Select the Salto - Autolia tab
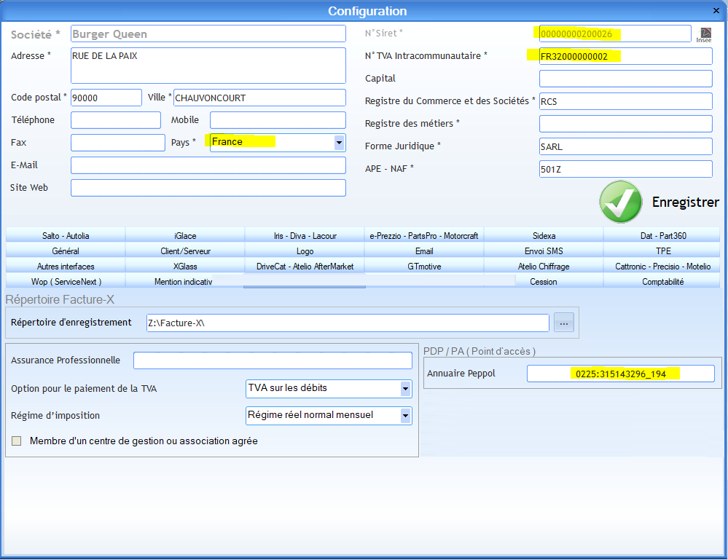Image resolution: width=728 pixels, height=560 pixels. click(x=66, y=236)
